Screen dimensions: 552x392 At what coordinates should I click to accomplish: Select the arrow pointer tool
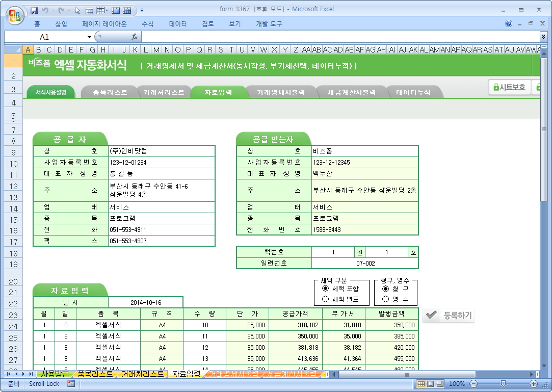(78, 11)
